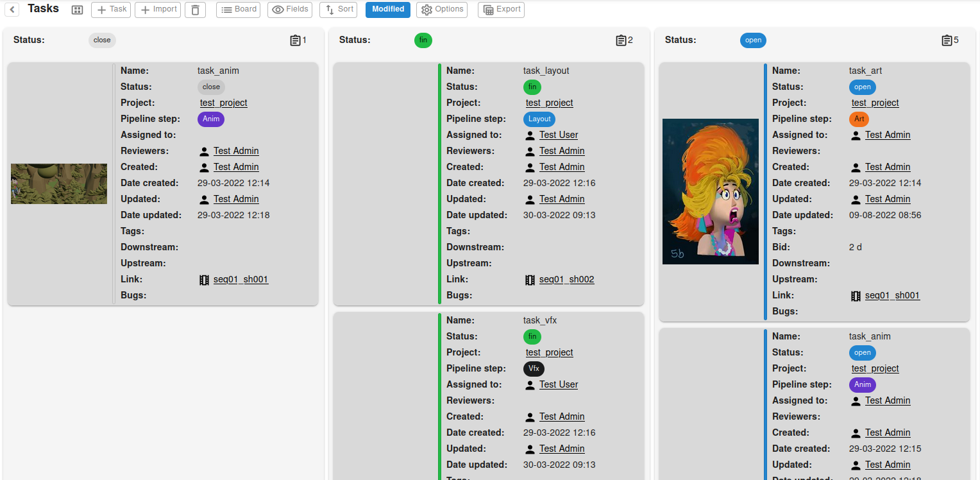Viewport: 980px width, 480px height.
Task: Click the Export icon button
Action: [x=487, y=10]
